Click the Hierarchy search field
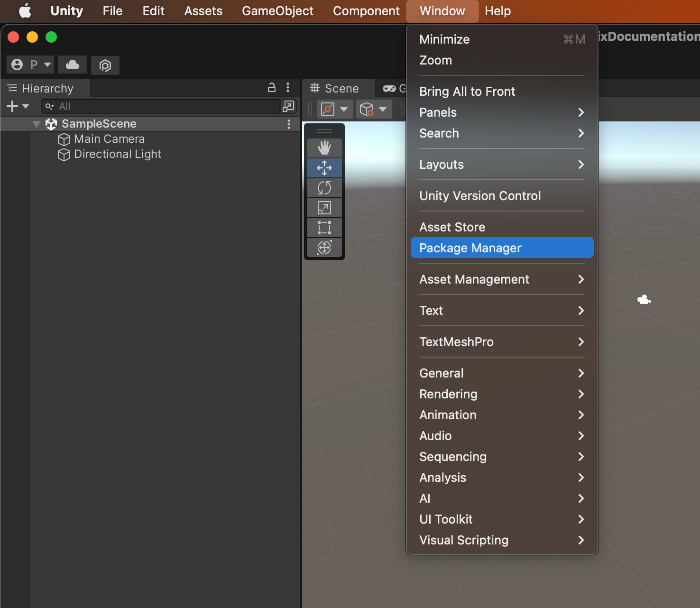Viewport: 700px width, 608px height. [161, 106]
